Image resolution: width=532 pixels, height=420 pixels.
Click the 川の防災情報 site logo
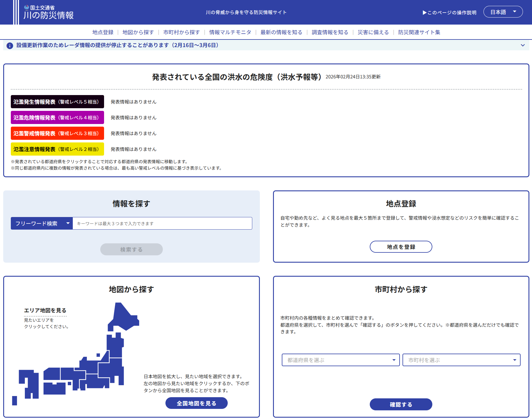pos(49,12)
